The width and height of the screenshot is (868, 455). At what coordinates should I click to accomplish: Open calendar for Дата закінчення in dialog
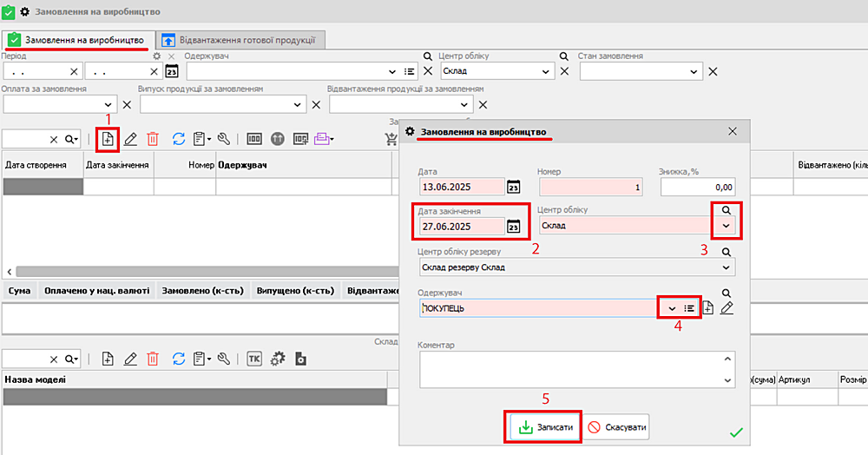[x=514, y=227]
